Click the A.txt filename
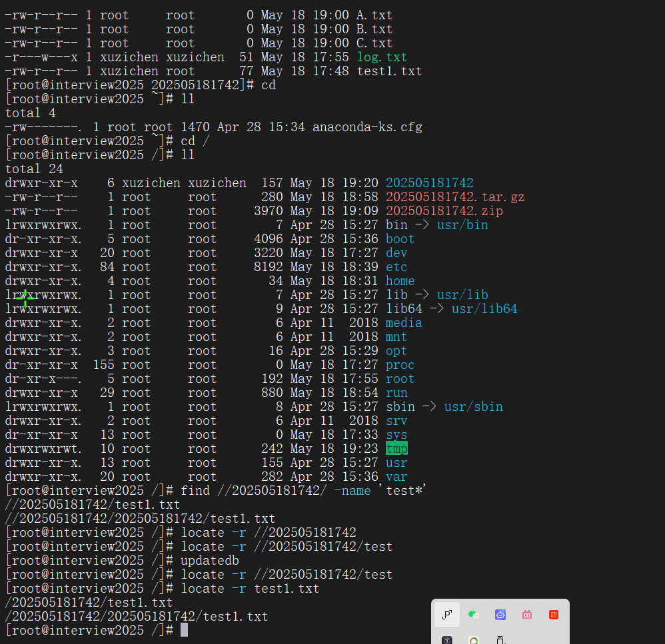The height and width of the screenshot is (644, 665). point(374,15)
